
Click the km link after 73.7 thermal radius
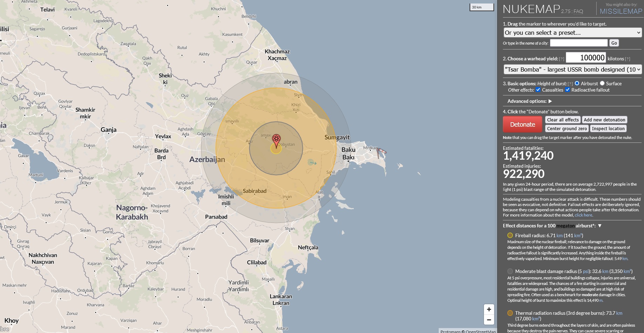click(x=619, y=313)
